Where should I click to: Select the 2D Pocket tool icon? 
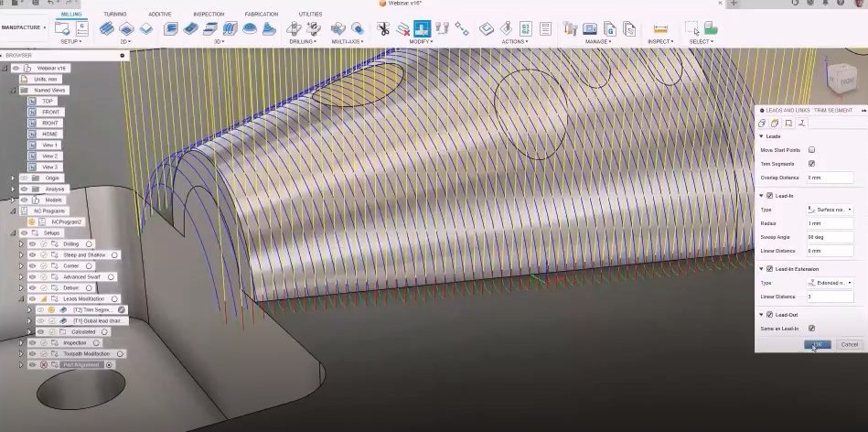(126, 28)
